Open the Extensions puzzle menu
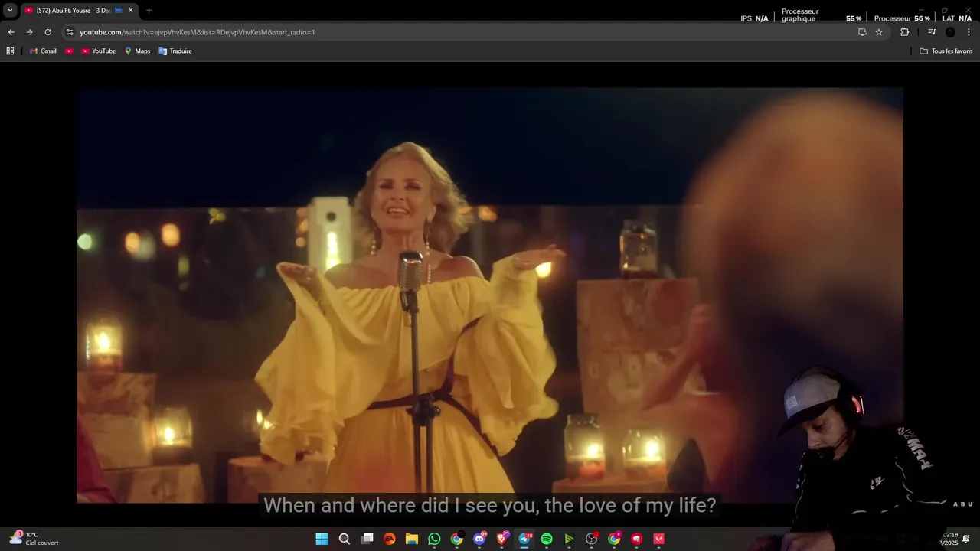The image size is (980, 551). (x=904, y=32)
